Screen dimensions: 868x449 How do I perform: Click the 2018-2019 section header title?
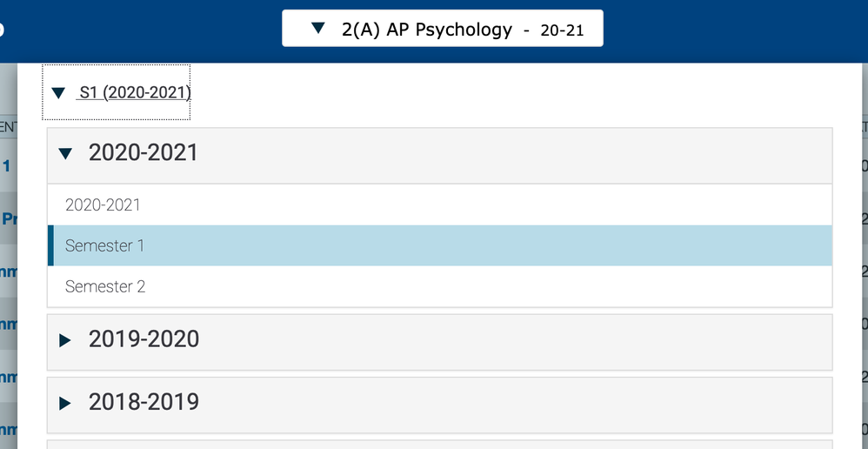(x=144, y=402)
